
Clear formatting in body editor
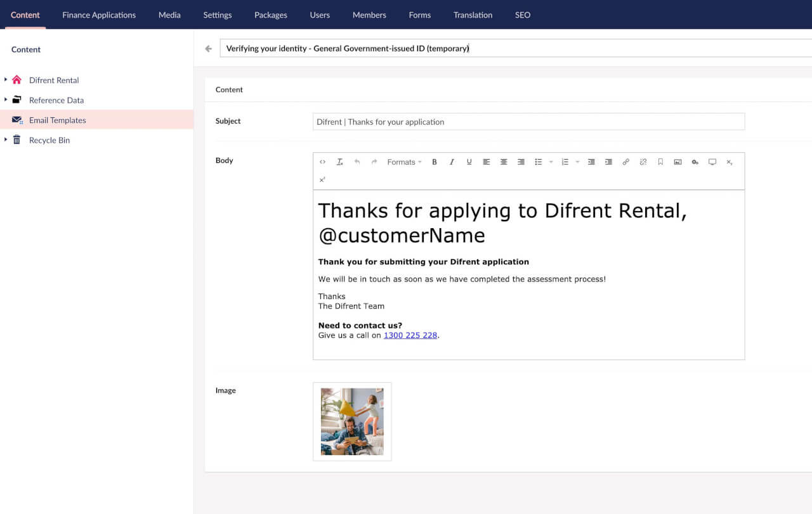point(339,162)
